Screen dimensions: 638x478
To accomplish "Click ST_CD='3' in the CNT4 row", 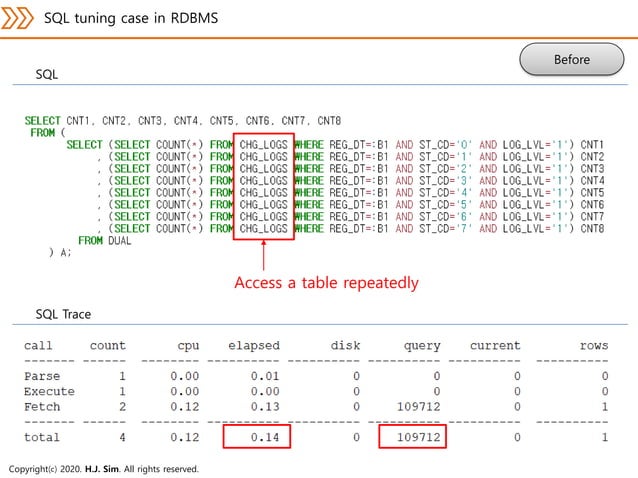I will tap(446, 181).
